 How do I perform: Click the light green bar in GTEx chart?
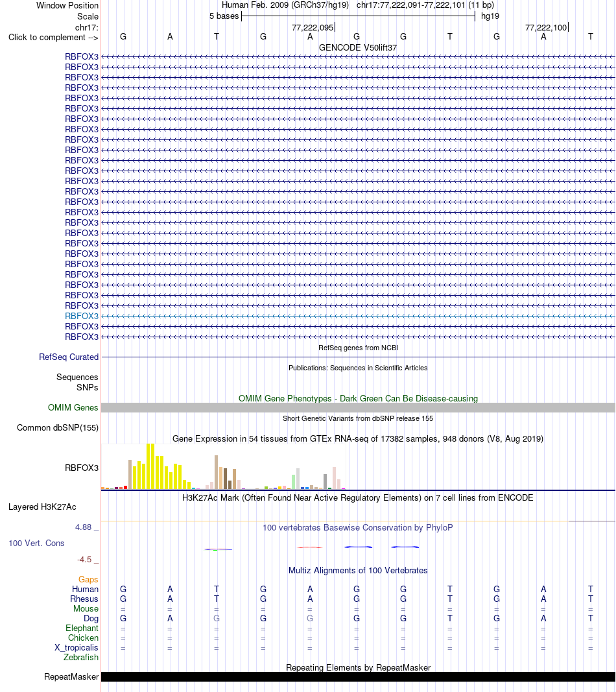point(294,482)
